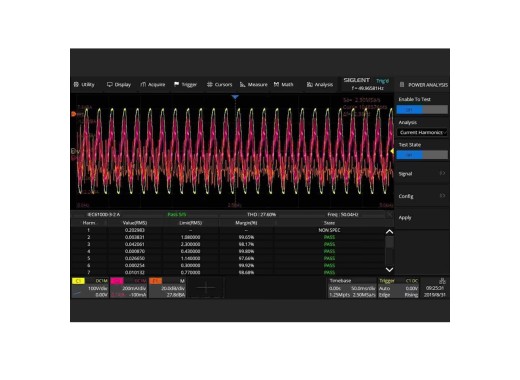Screen dimensions: 520x380
Task: Click the blue trigger position marker
Action: [x=235, y=97]
